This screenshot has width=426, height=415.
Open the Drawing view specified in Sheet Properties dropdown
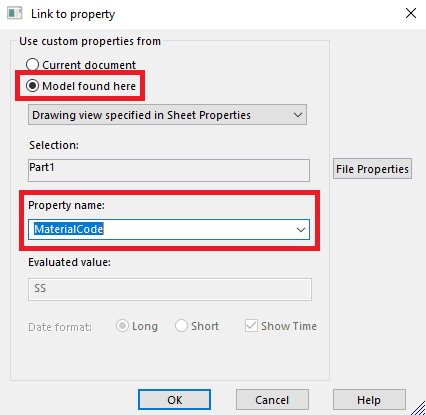(167, 115)
